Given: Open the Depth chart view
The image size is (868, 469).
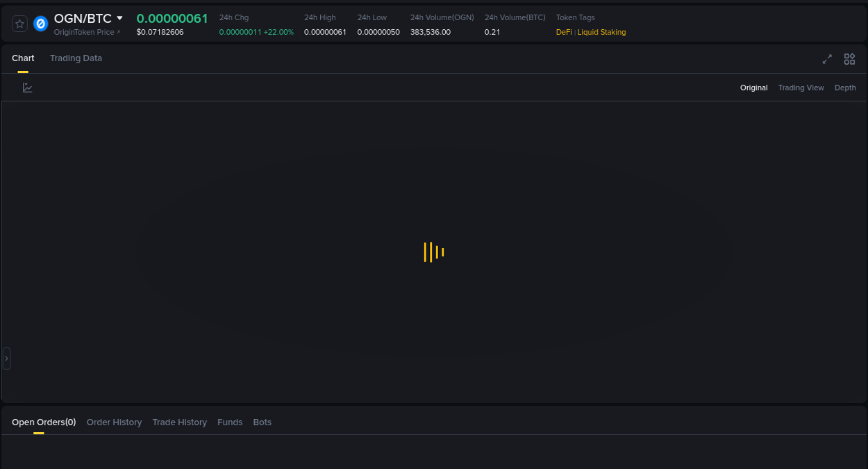Looking at the screenshot, I should 845,88.
